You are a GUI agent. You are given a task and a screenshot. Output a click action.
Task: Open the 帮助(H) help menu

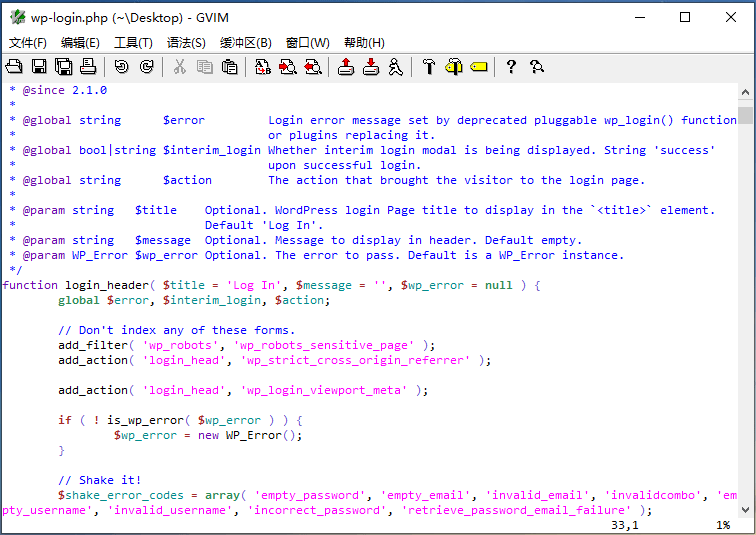(364, 42)
